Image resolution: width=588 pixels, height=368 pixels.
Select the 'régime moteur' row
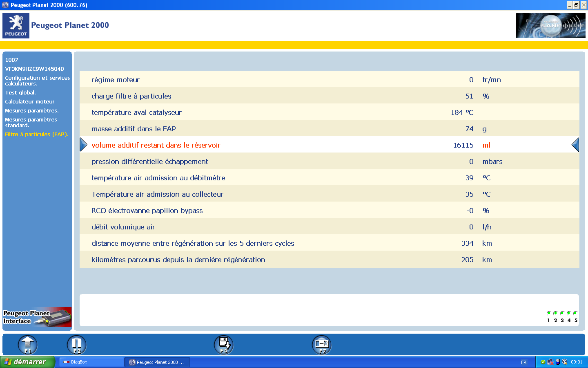tap(330, 79)
